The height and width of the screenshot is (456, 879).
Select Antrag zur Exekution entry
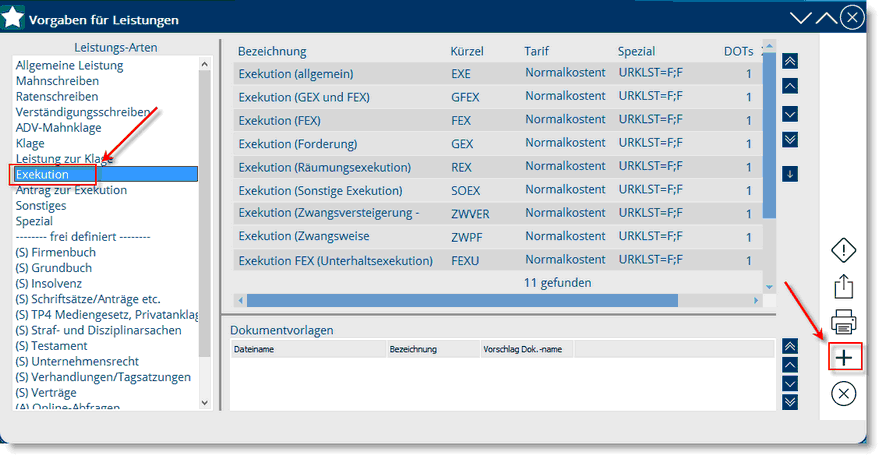71,190
